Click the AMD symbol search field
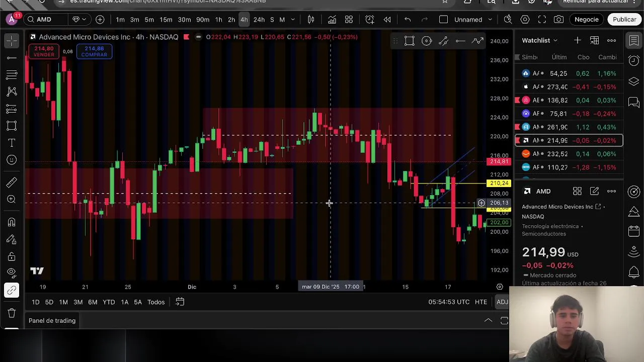The width and height of the screenshot is (644, 362). click(46, 20)
